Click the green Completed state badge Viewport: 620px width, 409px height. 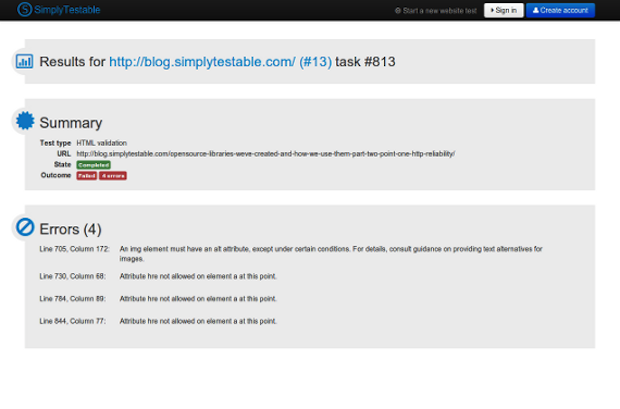[93, 165]
